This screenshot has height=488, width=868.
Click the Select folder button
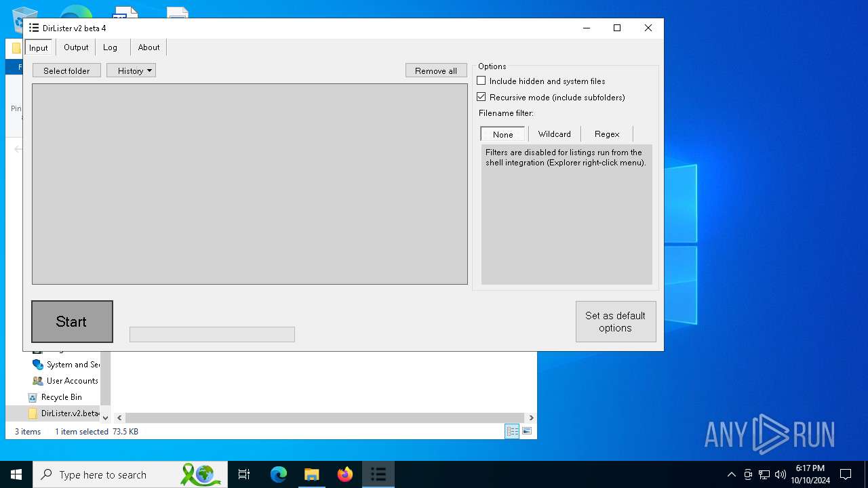coord(66,70)
